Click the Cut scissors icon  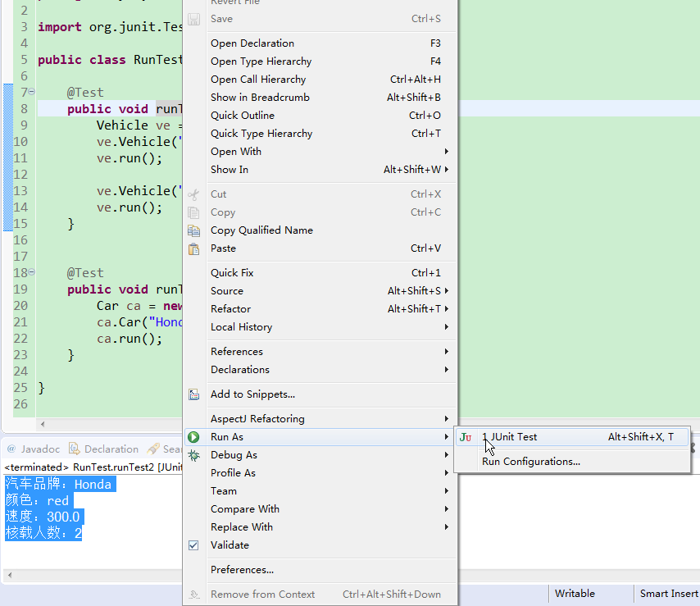tap(193, 194)
